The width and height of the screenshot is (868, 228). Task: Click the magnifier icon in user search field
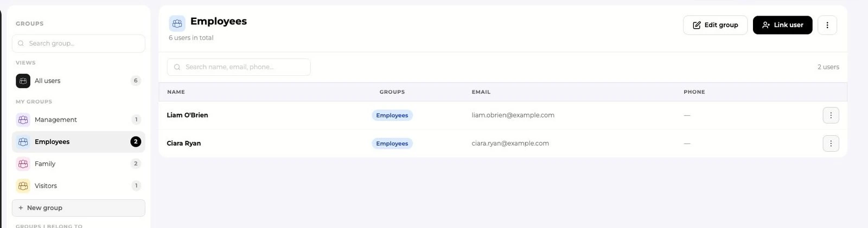pos(177,67)
